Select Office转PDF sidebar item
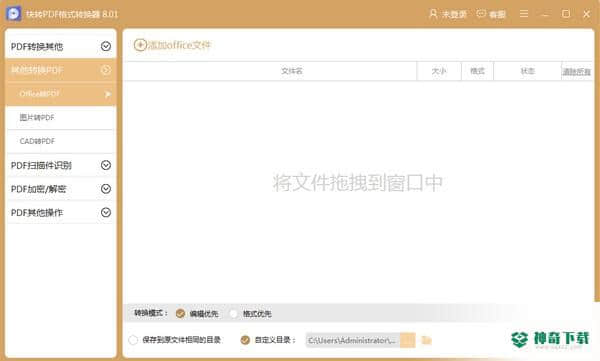 coord(60,94)
